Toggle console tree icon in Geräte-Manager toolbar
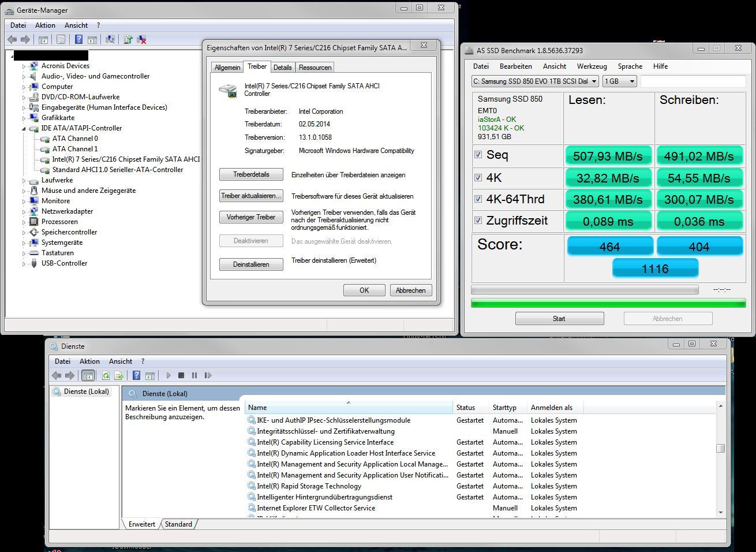The height and width of the screenshot is (552, 756). (x=43, y=40)
